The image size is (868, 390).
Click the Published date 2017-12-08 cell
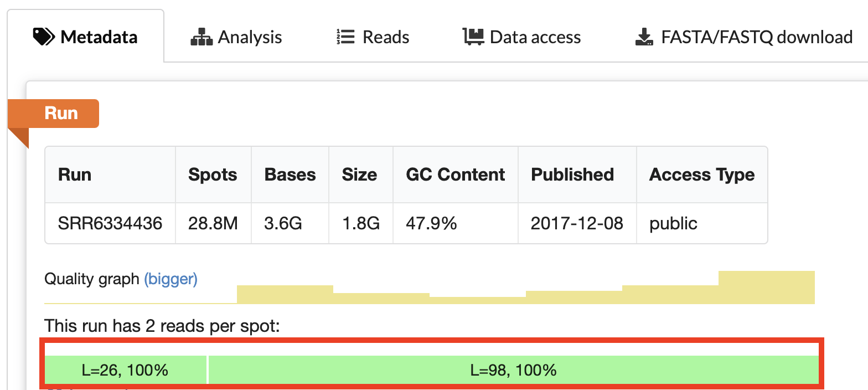click(x=577, y=223)
